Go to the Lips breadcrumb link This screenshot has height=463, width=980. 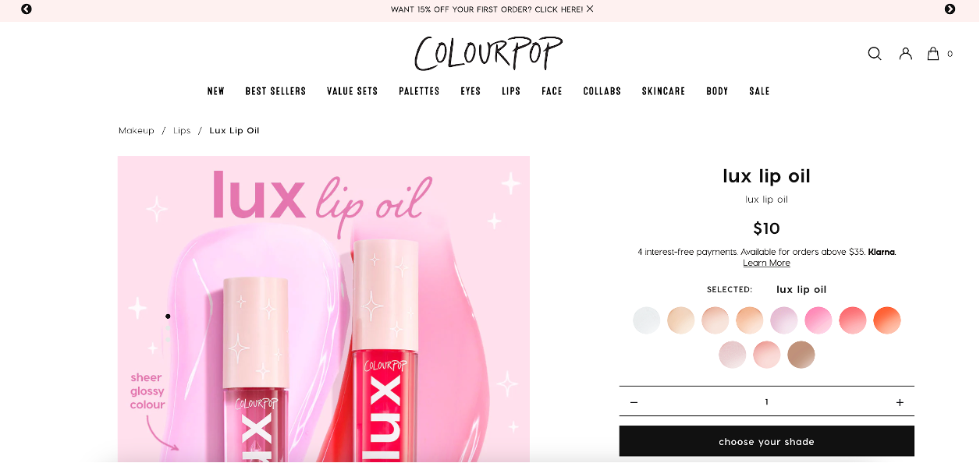182,131
